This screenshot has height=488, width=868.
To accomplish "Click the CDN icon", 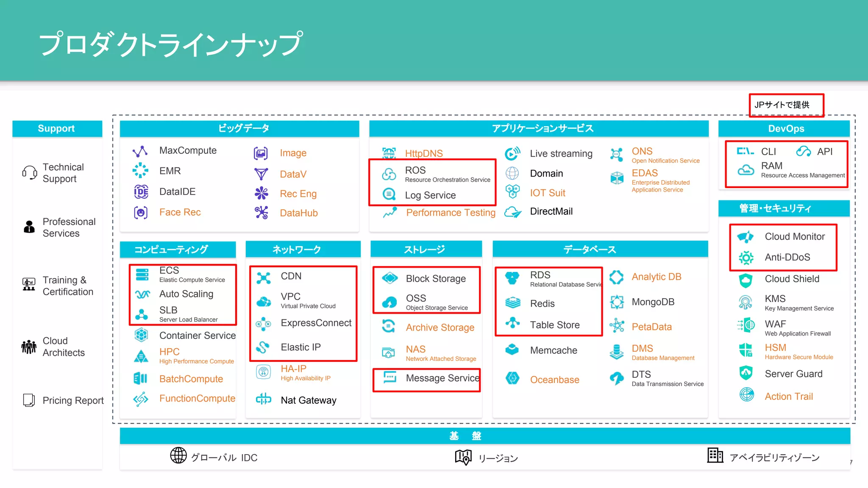I will click(x=264, y=278).
